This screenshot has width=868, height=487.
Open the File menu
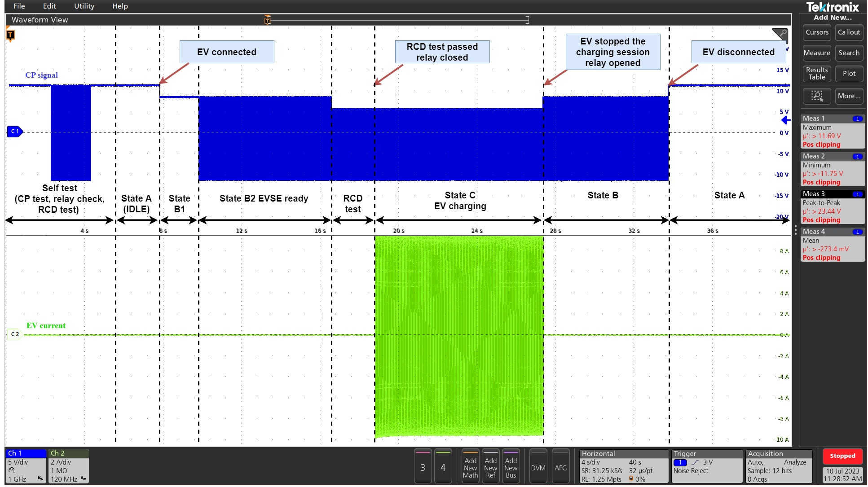coord(19,6)
